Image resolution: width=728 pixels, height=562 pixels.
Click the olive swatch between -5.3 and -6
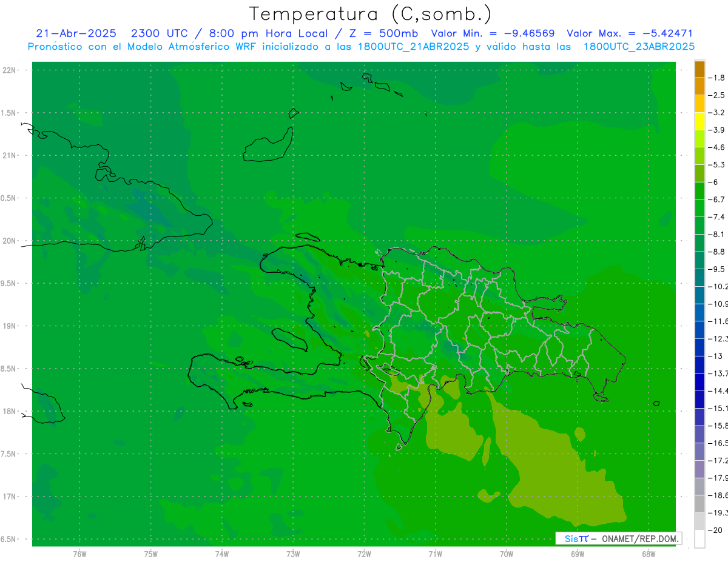[699, 173]
